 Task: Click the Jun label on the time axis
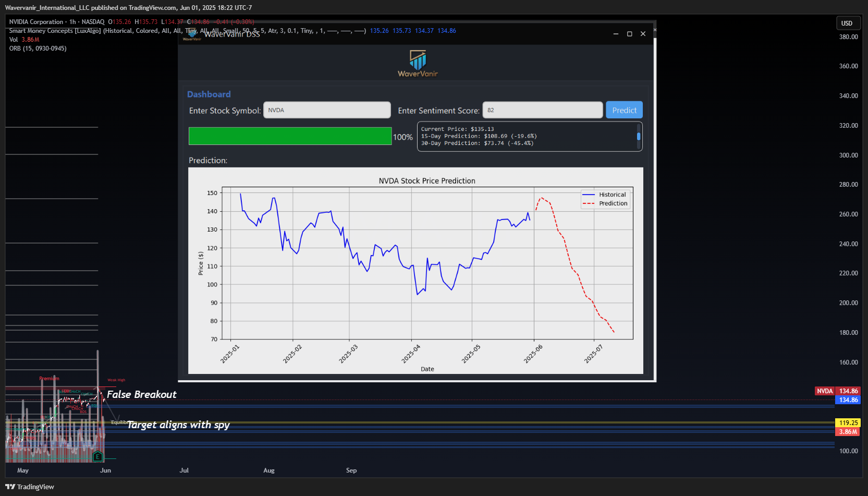(105, 470)
